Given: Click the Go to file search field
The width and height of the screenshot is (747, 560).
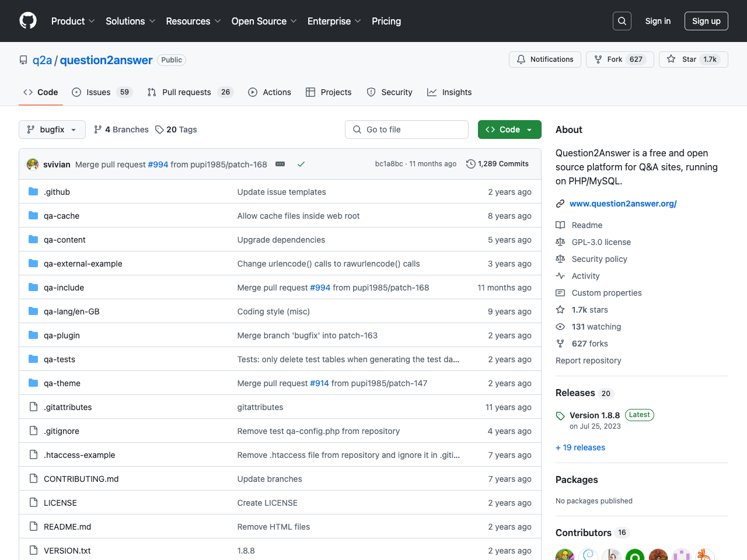Looking at the screenshot, I should coord(407,129).
